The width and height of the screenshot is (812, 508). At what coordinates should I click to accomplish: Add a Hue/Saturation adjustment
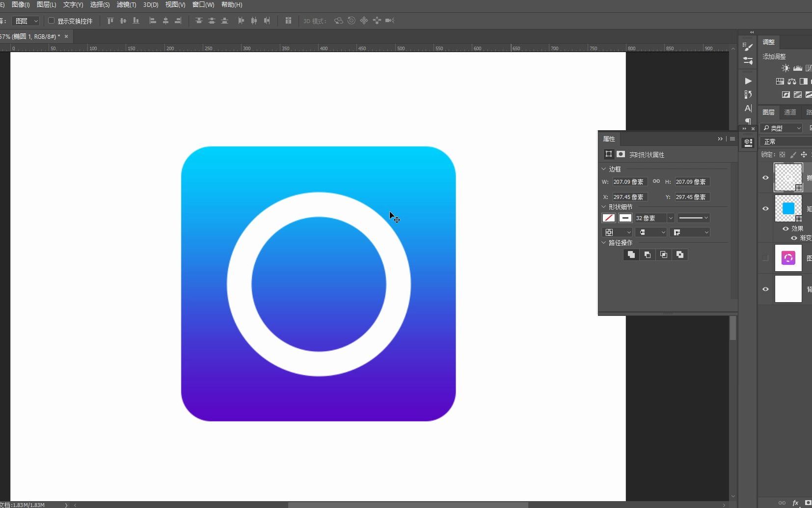click(x=780, y=82)
